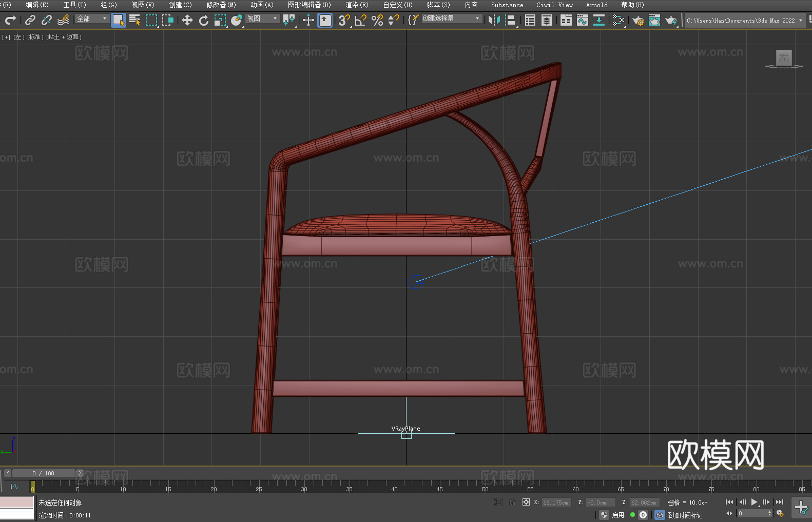Screen dimensions: 812x522
Task: Click the Mirror tool icon
Action: pos(494,20)
